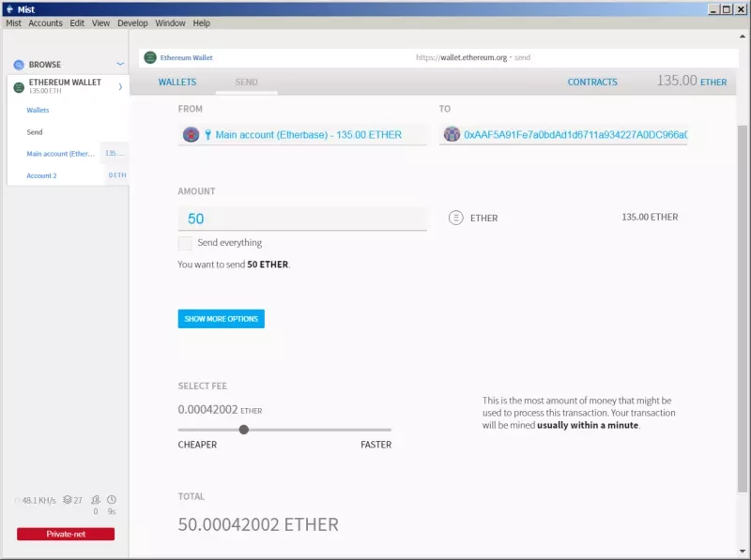The width and height of the screenshot is (751, 560).
Task: Open the Help menu
Action: pyautogui.click(x=202, y=23)
